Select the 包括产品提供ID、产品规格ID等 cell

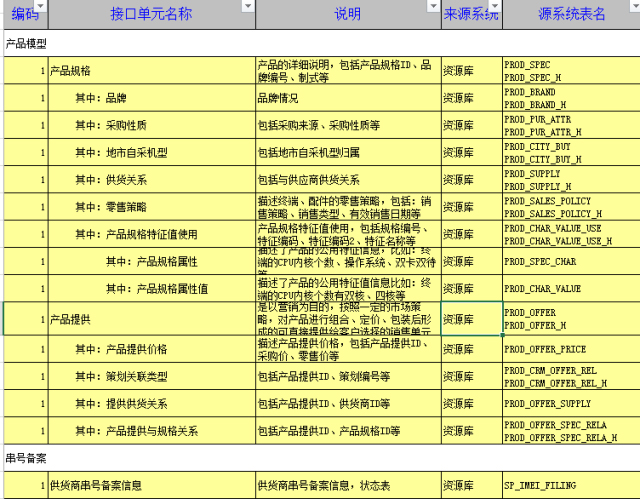[x=349, y=431]
